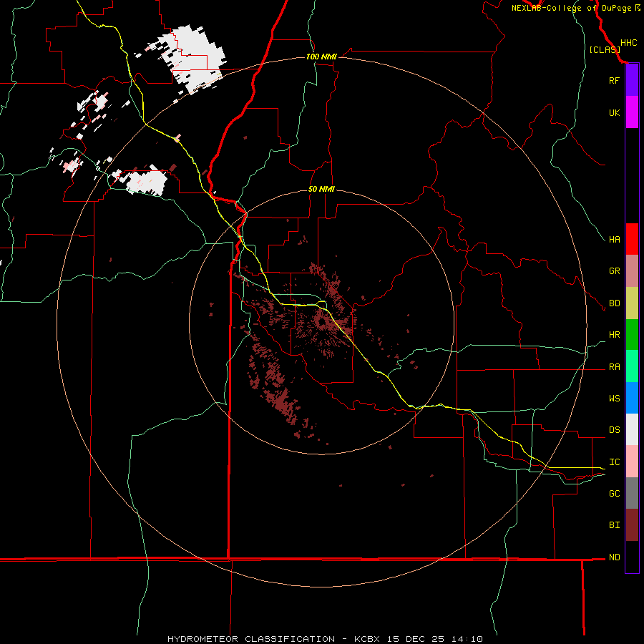This screenshot has height=644, width=644.
Task: Click the RA legend label
Action: (x=615, y=367)
